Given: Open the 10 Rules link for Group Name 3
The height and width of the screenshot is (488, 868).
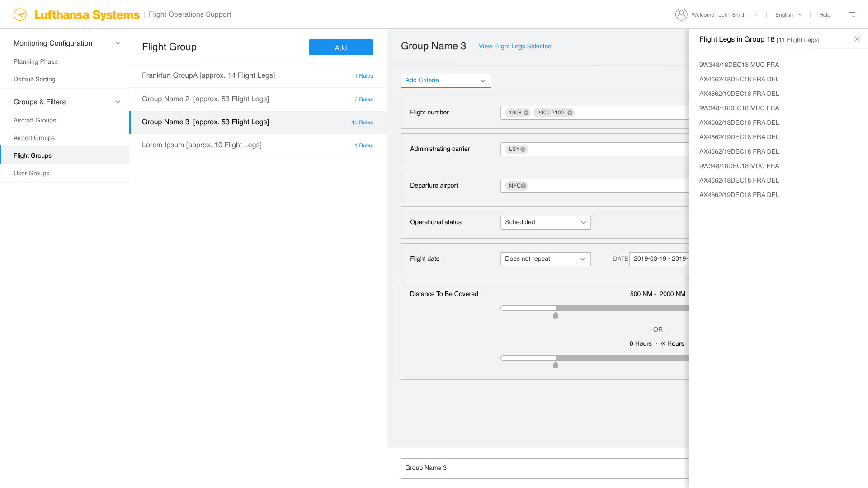Looking at the screenshot, I should pos(362,122).
